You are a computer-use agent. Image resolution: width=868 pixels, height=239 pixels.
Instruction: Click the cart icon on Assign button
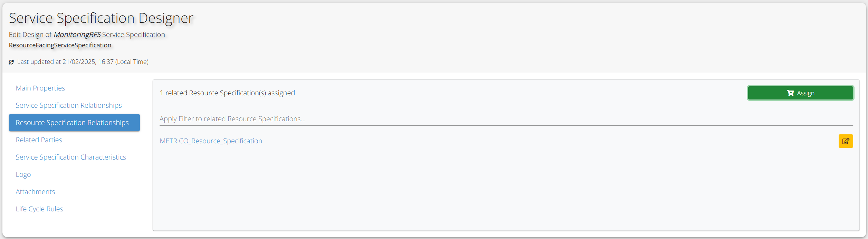pyautogui.click(x=790, y=93)
